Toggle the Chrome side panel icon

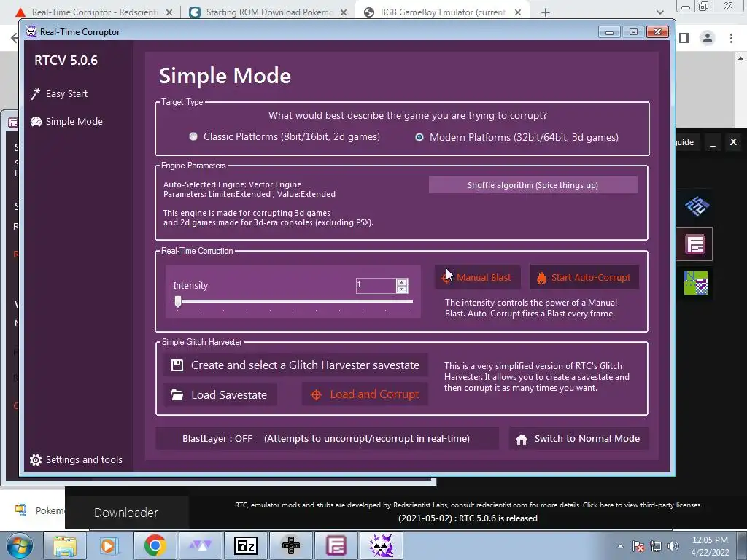click(x=684, y=38)
